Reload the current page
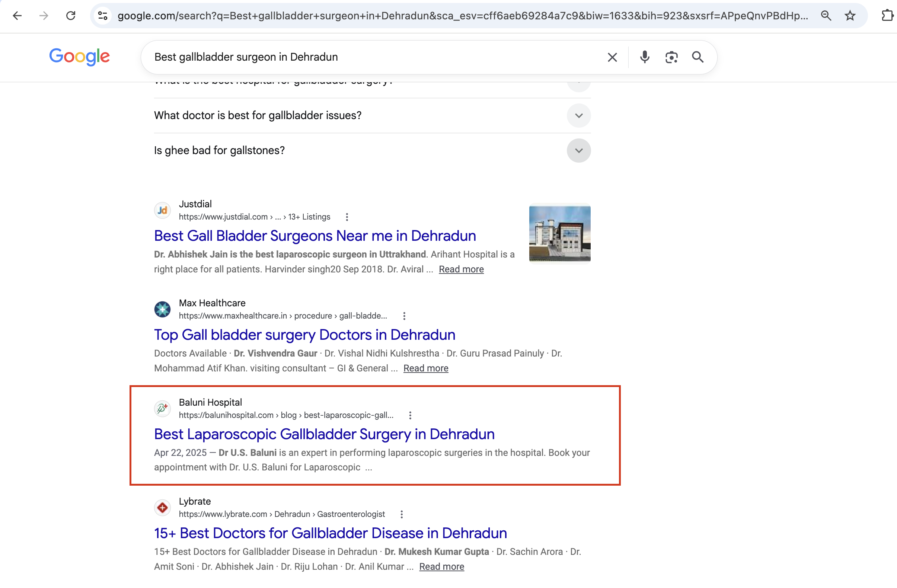The width and height of the screenshot is (897, 588). pyautogui.click(x=71, y=16)
